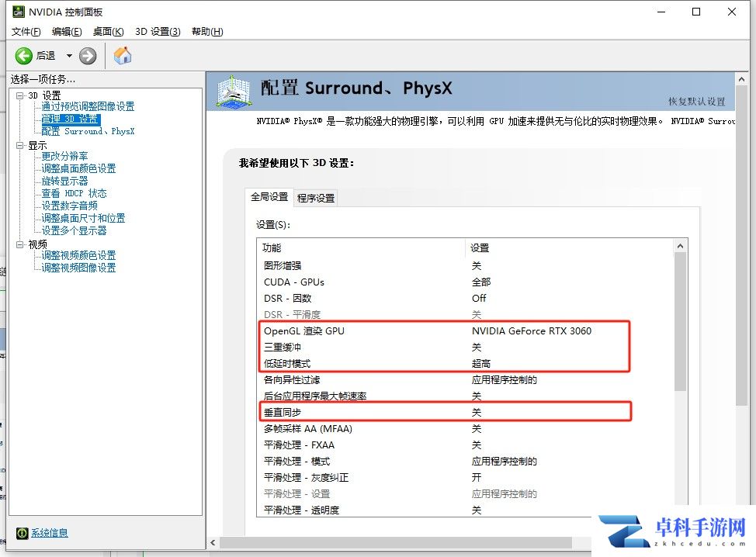Open 调整视频图像设置 task
756x557 pixels.
click(x=78, y=268)
